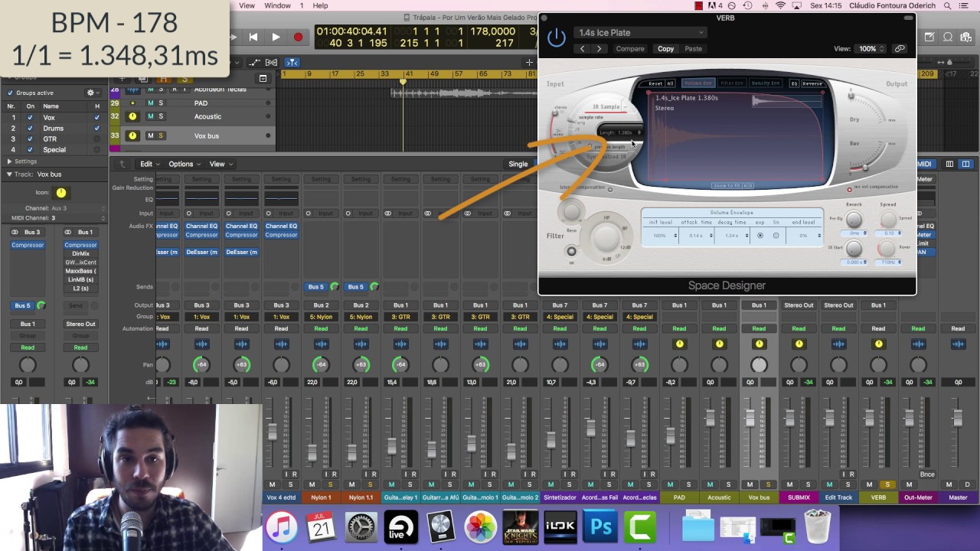Mute the Acoustic track in the track header

150,116
